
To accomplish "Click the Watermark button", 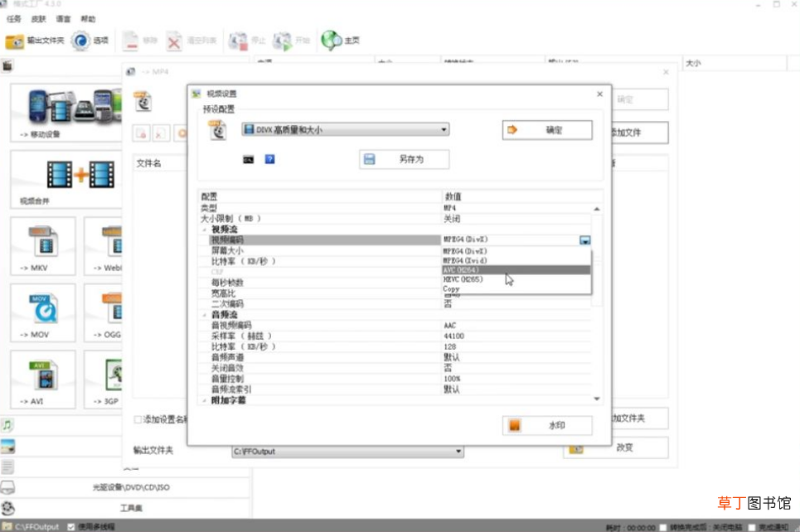I will 547,425.
